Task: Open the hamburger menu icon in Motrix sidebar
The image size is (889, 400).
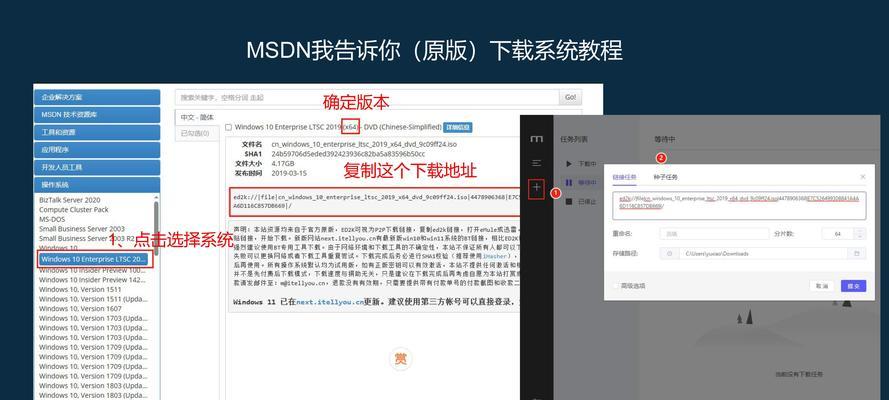Action: [x=536, y=163]
